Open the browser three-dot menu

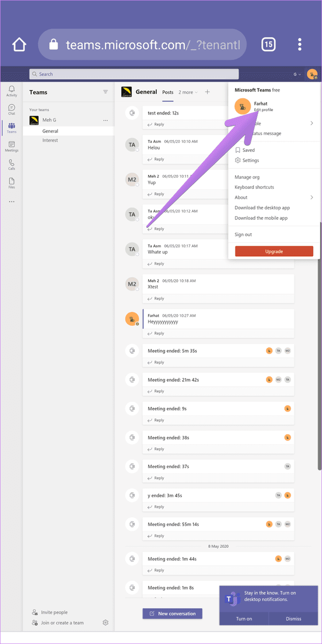[x=300, y=44]
